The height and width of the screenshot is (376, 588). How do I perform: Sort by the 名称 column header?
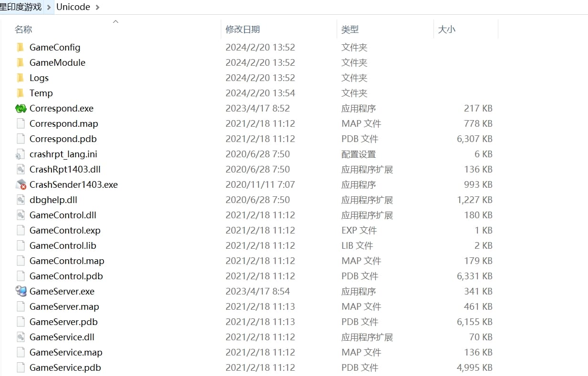23,30
